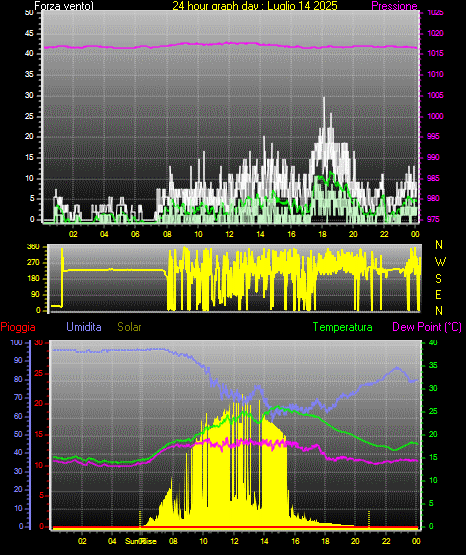Click the '24 hour graph day : Luglio 14 2025' title

point(255,6)
